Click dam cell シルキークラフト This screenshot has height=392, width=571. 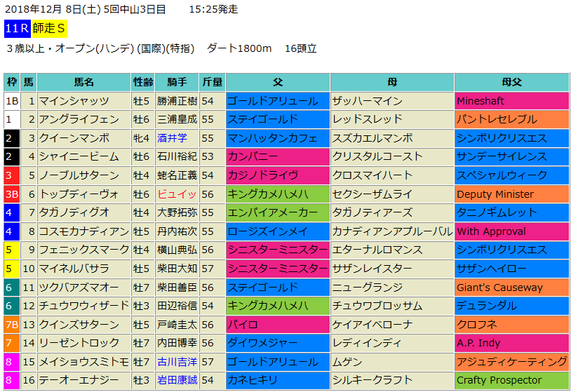tap(392, 380)
